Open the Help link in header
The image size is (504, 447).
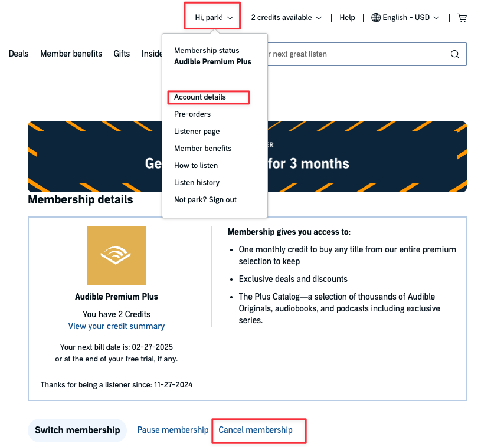(x=347, y=17)
